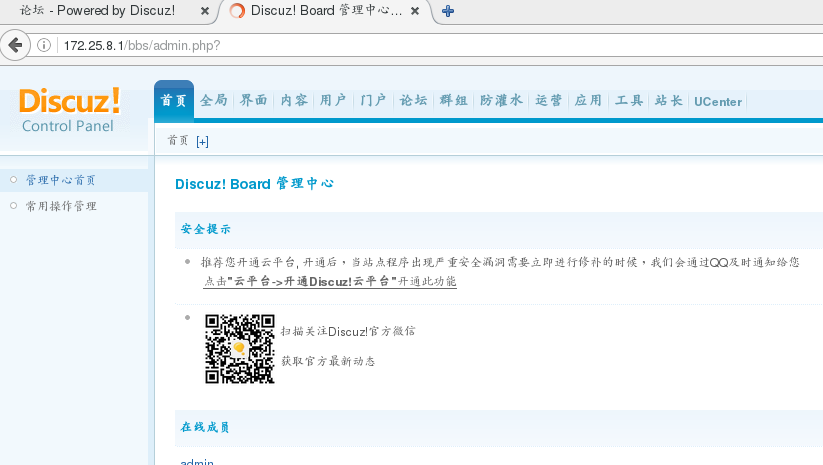
Task: Open the UCenter menu
Action: (718, 101)
